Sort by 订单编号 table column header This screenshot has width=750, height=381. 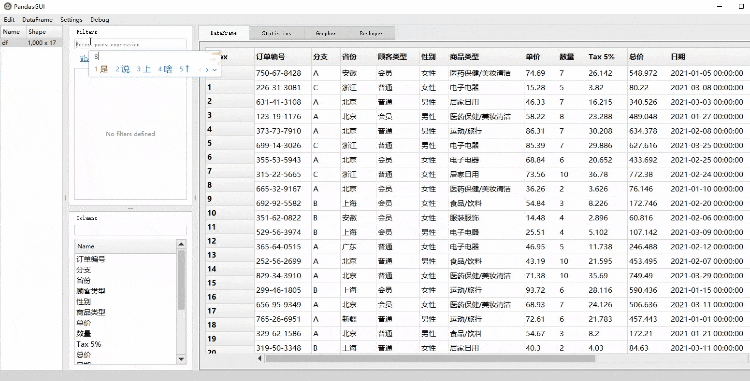(282, 56)
